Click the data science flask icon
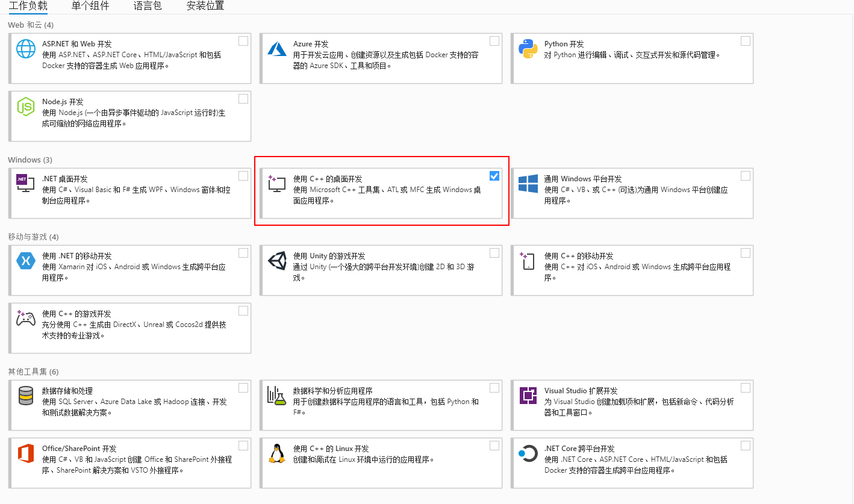This screenshot has width=854, height=504. pos(276,396)
